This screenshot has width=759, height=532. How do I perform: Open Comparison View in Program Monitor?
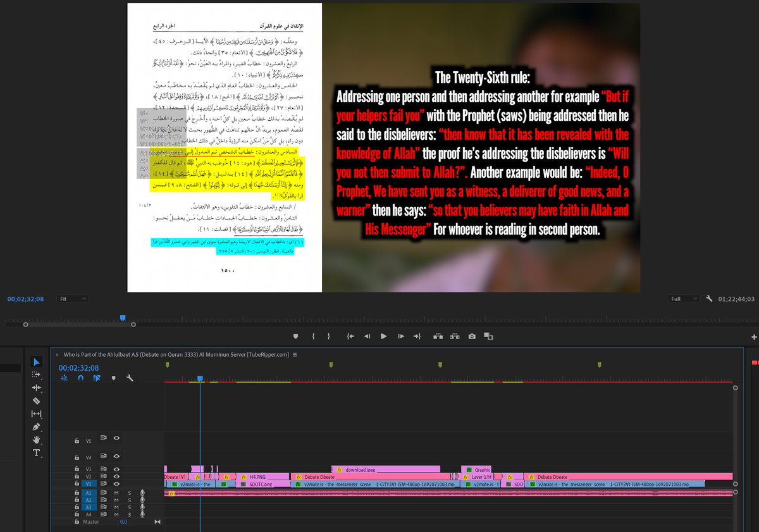488,337
